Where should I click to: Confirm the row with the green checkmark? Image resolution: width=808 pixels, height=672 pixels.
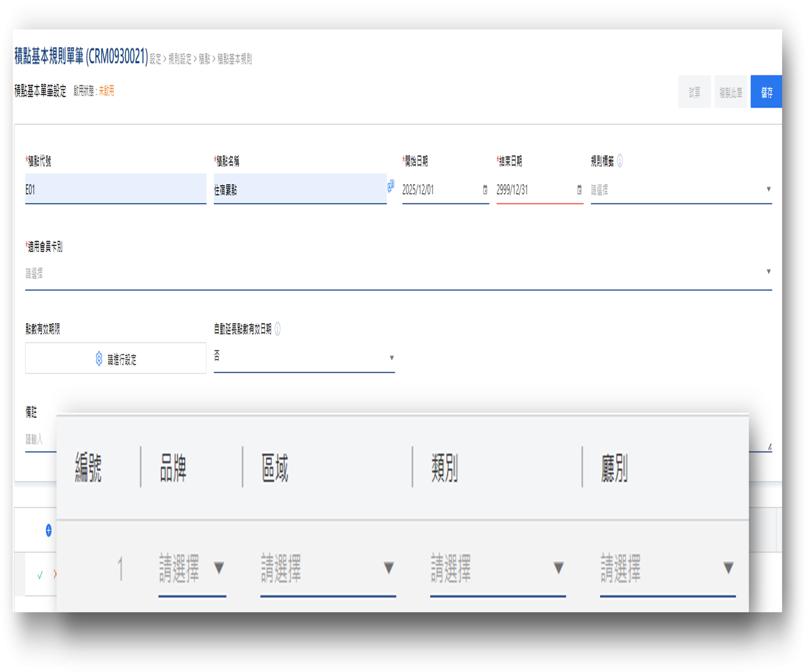pyautogui.click(x=40, y=575)
